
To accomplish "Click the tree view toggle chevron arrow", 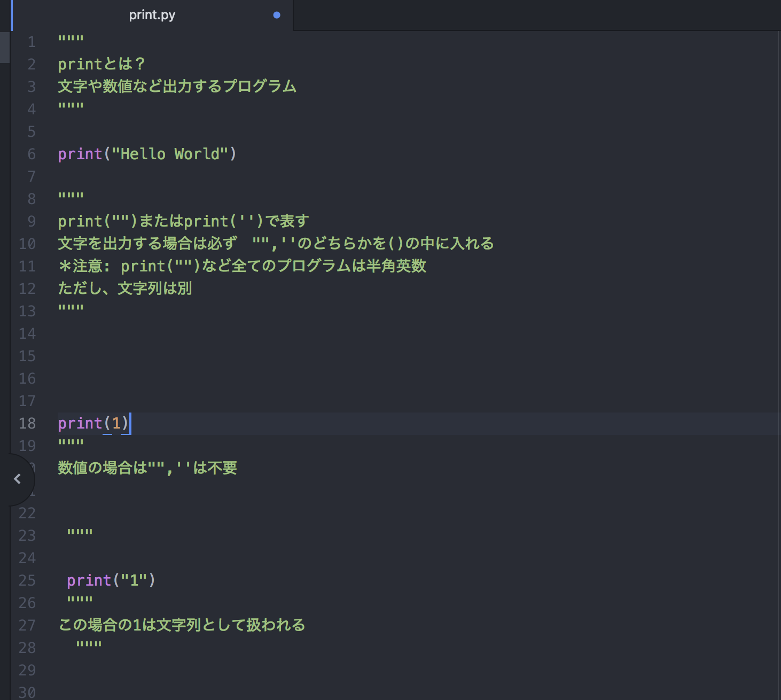I will (x=18, y=479).
